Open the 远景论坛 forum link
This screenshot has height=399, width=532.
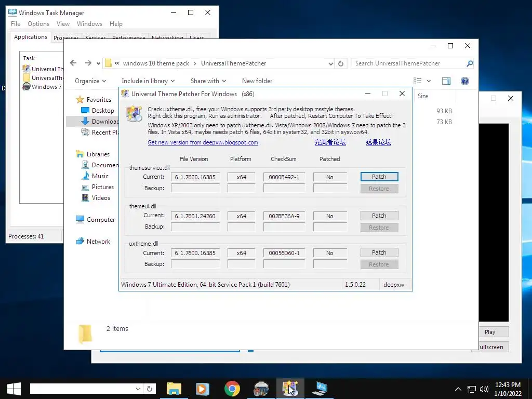(x=378, y=142)
